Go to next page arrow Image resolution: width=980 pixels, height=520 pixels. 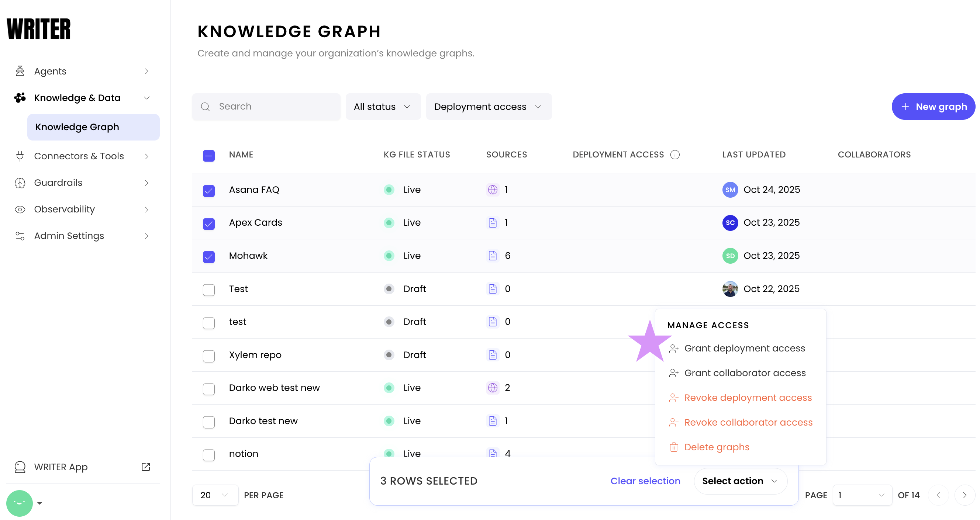[x=965, y=495]
